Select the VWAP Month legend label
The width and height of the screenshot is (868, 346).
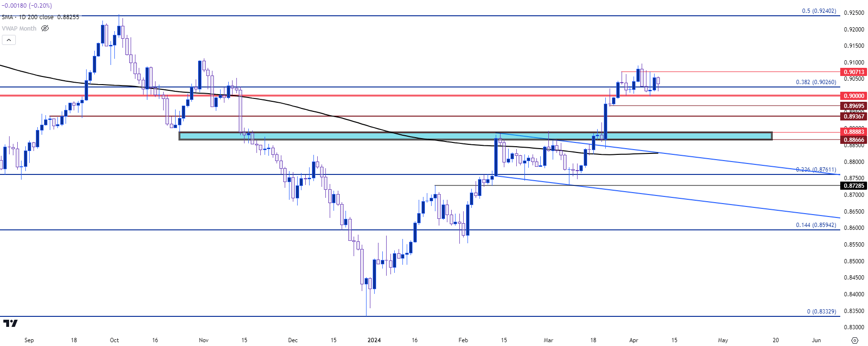click(19, 29)
